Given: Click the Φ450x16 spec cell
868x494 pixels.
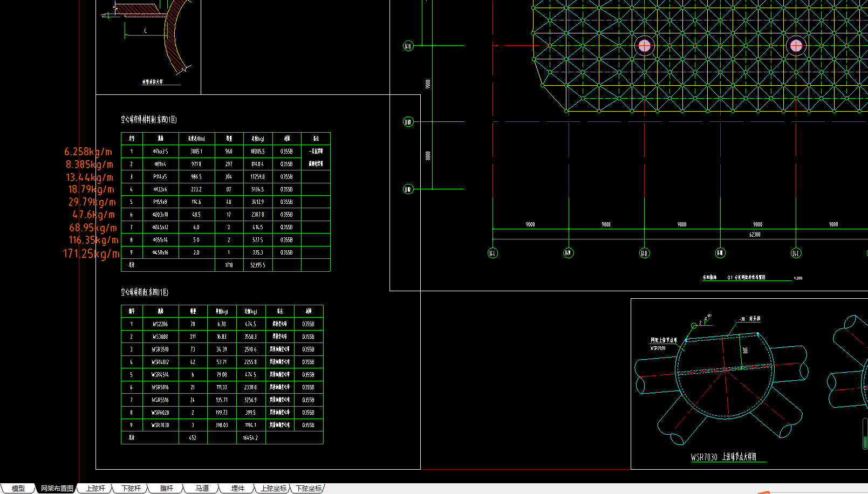Looking at the screenshot, I should click(160, 252).
